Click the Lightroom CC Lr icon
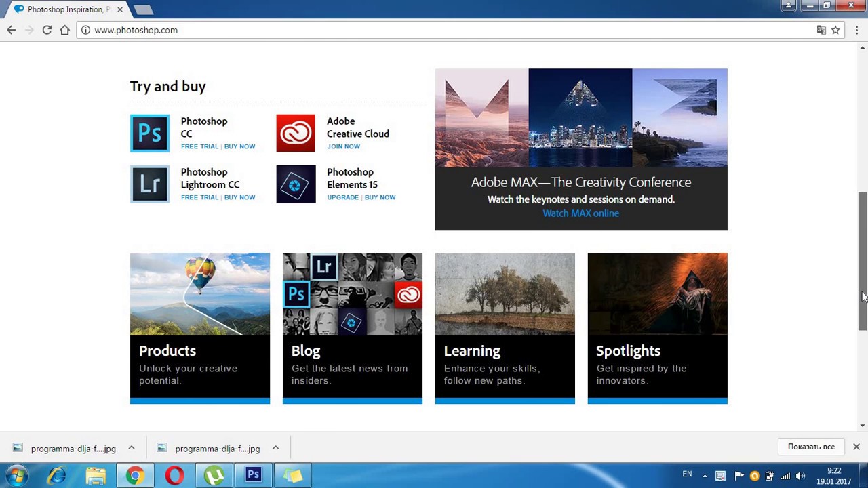Image resolution: width=868 pixels, height=488 pixels. 150,184
